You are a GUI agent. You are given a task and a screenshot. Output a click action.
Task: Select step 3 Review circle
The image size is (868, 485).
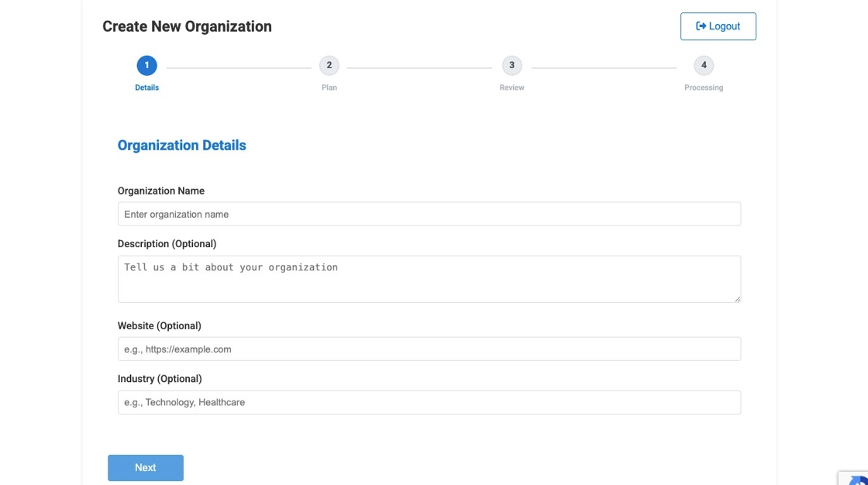511,65
